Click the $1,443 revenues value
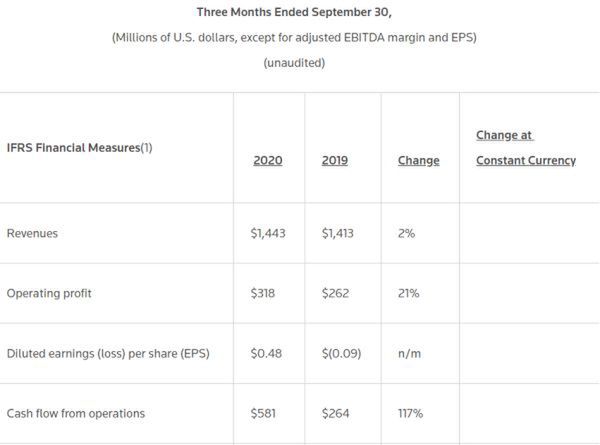The height and width of the screenshot is (445, 600). tap(270, 233)
